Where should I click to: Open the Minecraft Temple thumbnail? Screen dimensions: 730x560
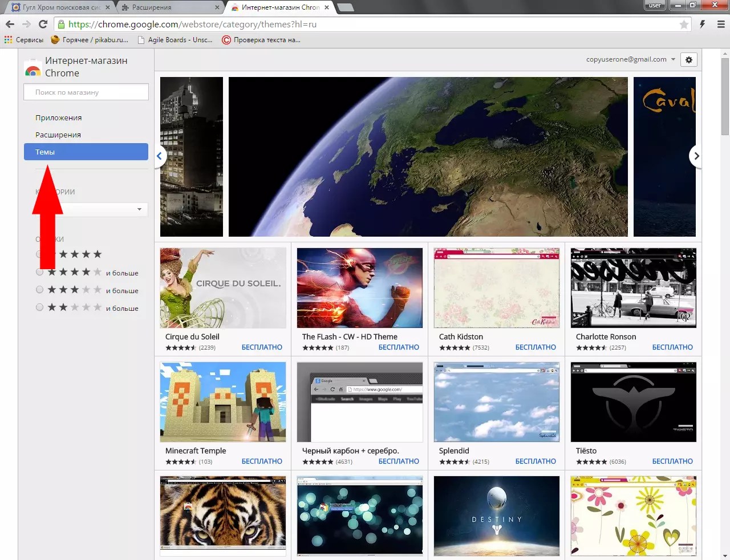pyautogui.click(x=223, y=402)
